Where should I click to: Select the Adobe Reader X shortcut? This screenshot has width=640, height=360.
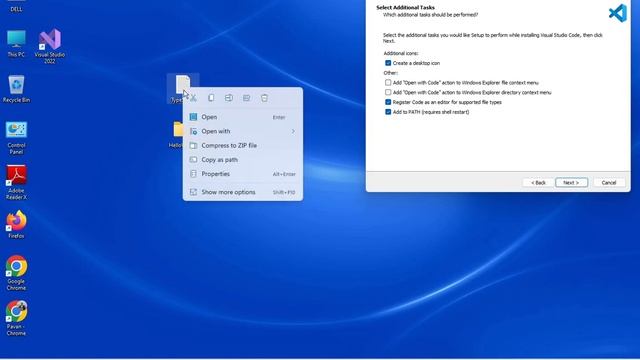coord(16,182)
